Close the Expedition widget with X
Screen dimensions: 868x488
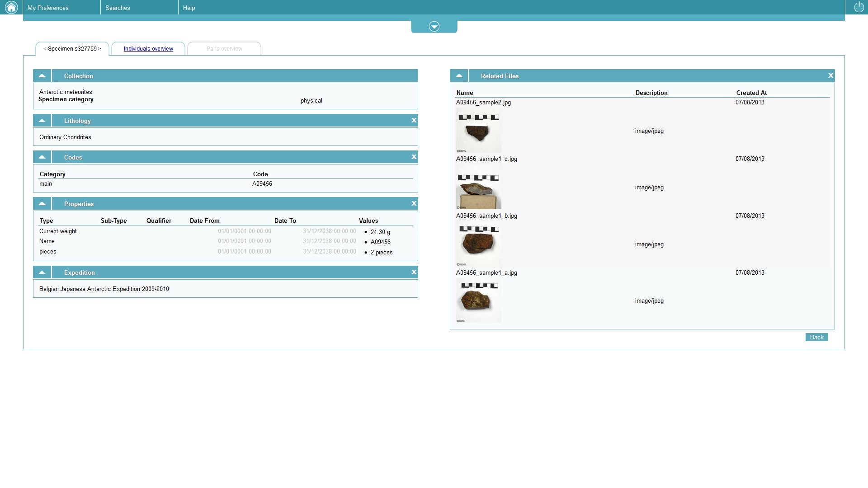(414, 272)
